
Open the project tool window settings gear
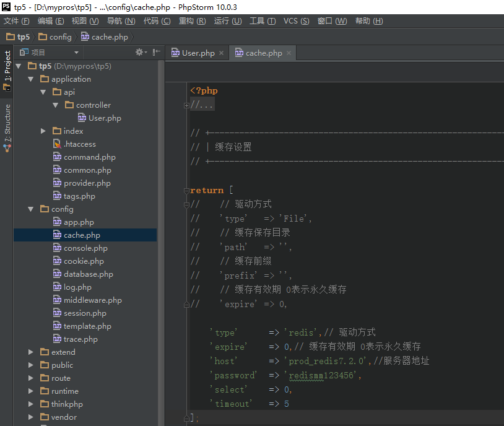pos(141,52)
